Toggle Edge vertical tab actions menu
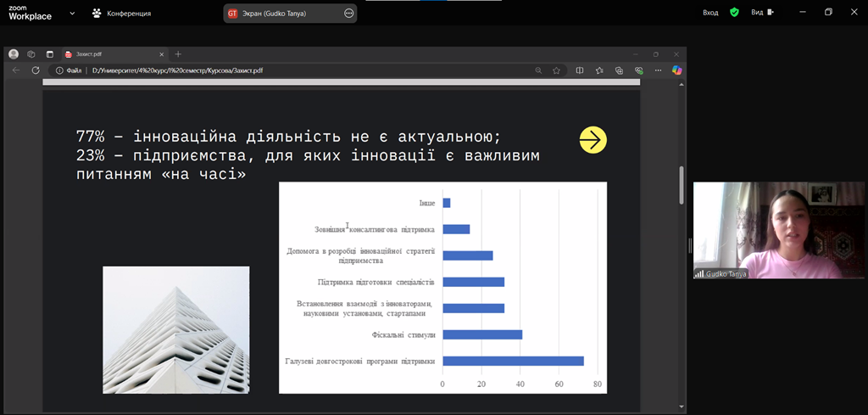Screen dimensions: 868x415 tap(49, 53)
